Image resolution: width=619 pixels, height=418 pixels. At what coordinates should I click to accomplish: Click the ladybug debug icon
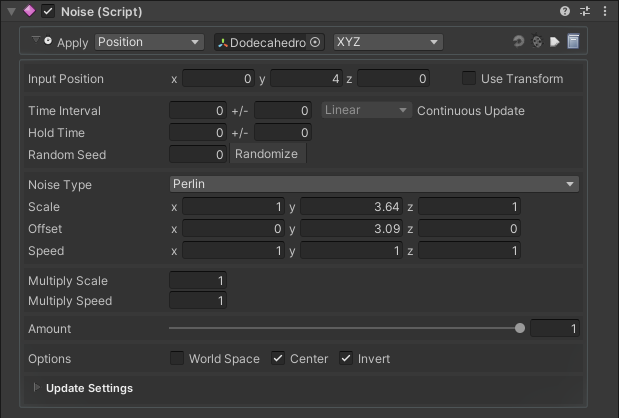pos(537,41)
